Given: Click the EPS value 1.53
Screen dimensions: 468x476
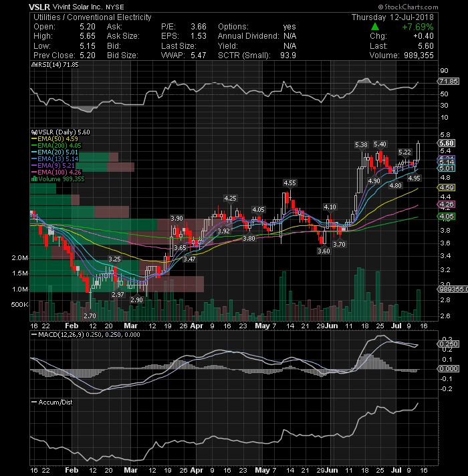Looking at the screenshot, I should 199,36.
